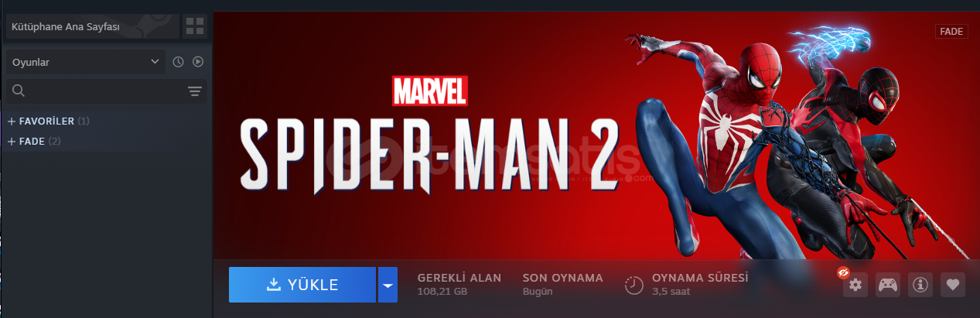Click the Spider-Man 2 banner image
Image resolution: width=980 pixels, height=318 pixels.
coord(596,135)
